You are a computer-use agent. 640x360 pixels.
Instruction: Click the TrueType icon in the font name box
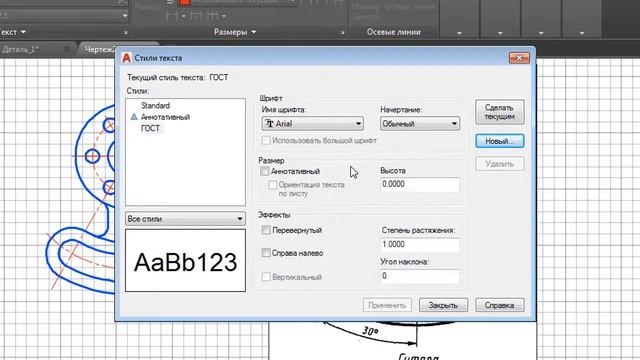point(269,123)
